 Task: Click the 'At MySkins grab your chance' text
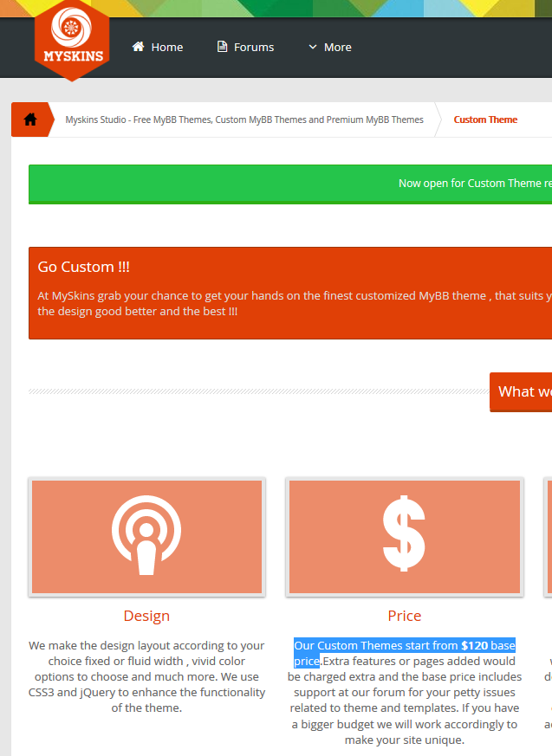click(295, 303)
